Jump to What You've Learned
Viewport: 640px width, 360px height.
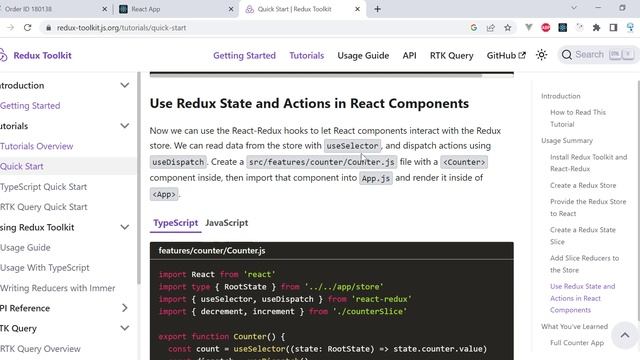(575, 327)
